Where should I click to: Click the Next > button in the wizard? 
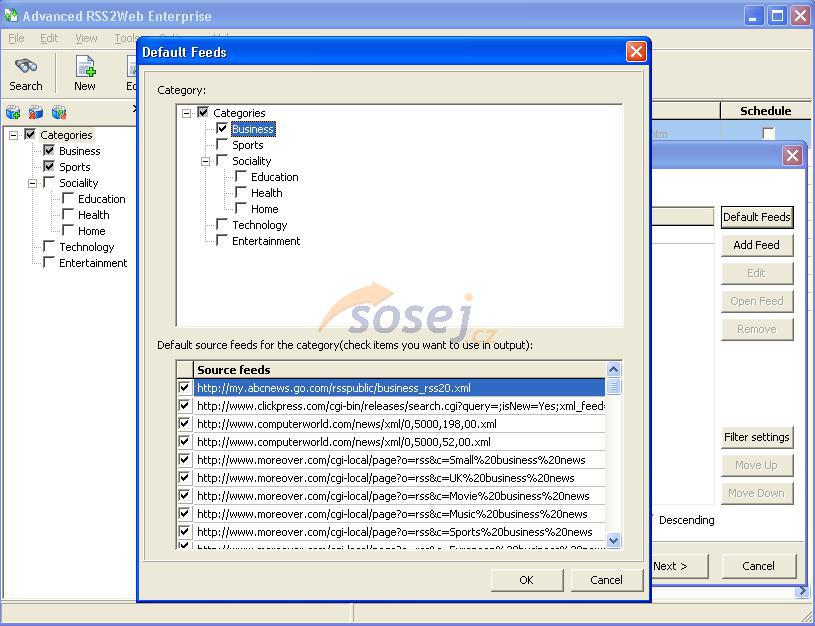click(680, 566)
